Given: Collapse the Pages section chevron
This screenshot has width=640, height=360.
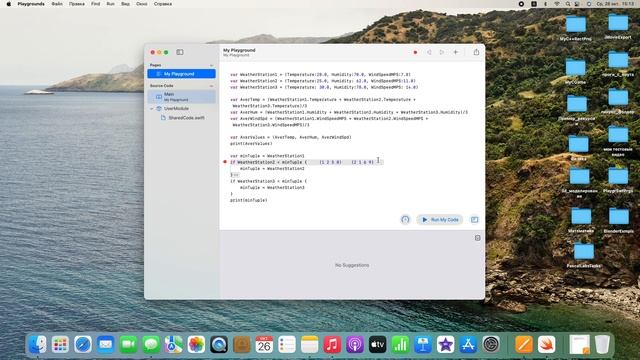Looking at the screenshot, I should click(x=211, y=65).
